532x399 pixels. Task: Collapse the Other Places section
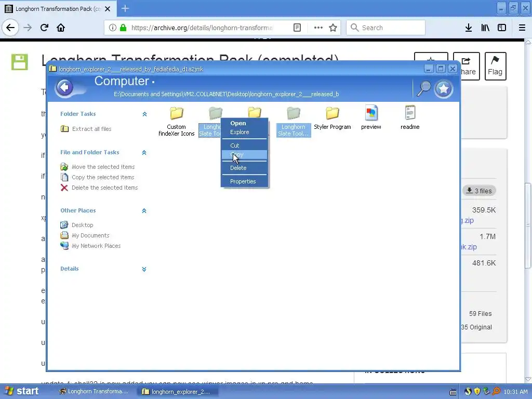pos(144,211)
